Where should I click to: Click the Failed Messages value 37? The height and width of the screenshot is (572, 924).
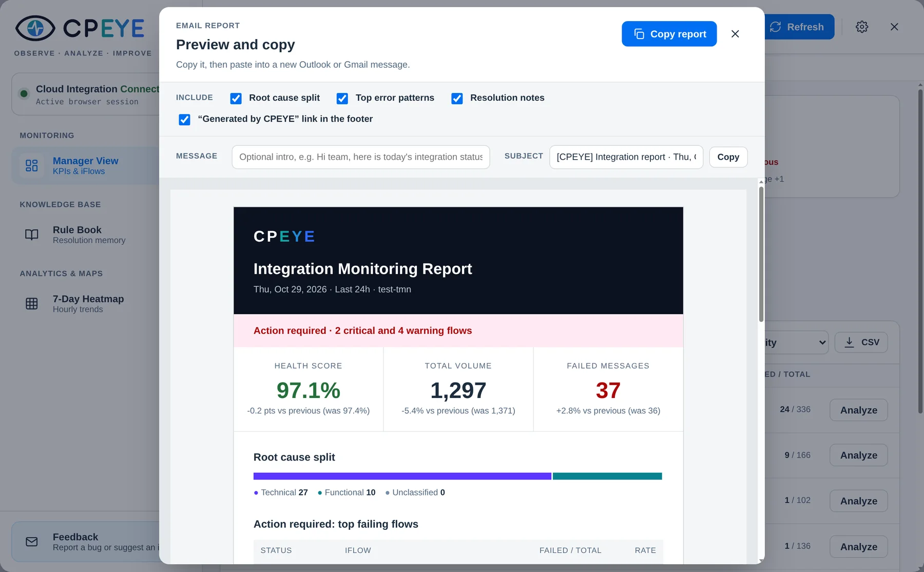tap(608, 391)
